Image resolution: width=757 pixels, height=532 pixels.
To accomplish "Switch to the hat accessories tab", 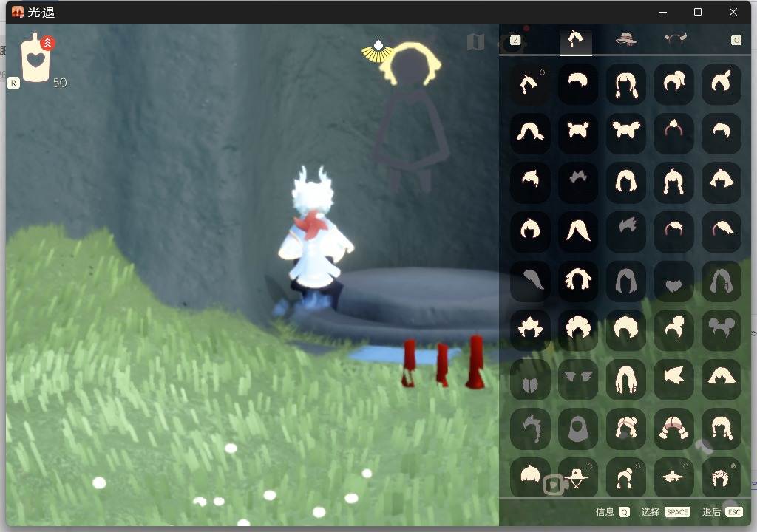I will click(625, 39).
